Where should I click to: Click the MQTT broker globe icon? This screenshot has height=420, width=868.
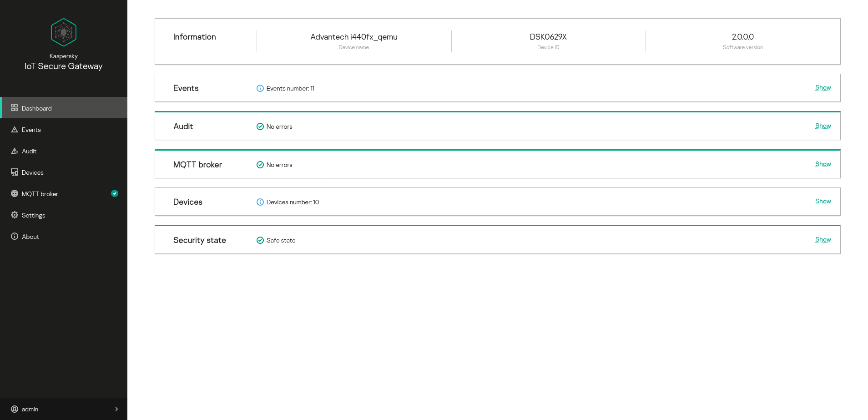15,193
